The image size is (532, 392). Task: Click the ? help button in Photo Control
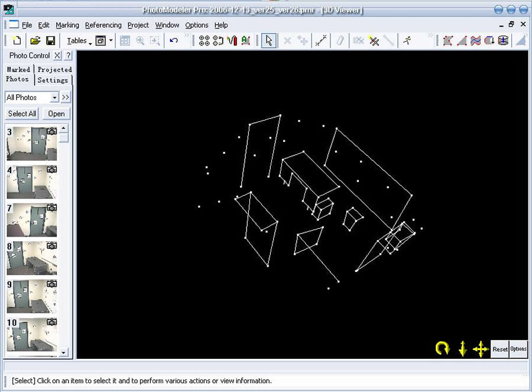coord(69,56)
